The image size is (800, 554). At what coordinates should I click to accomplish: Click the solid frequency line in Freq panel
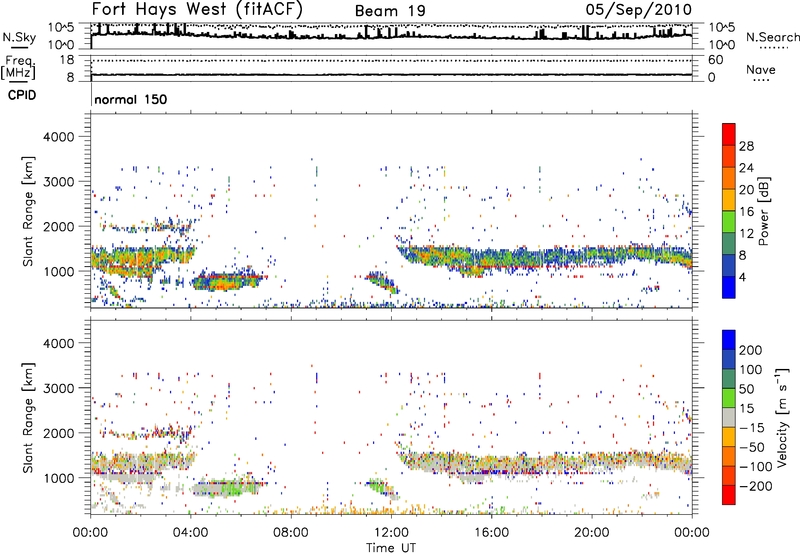391,75
